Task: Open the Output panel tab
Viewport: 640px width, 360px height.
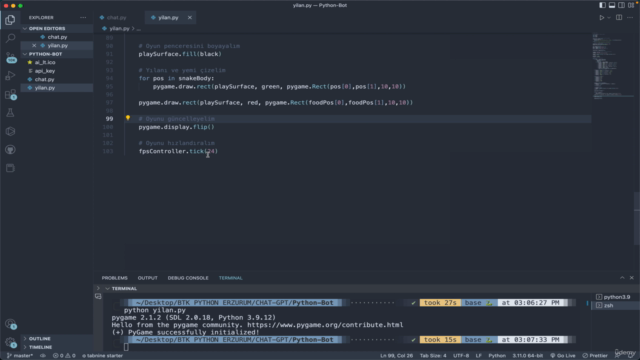Action: tap(147, 278)
